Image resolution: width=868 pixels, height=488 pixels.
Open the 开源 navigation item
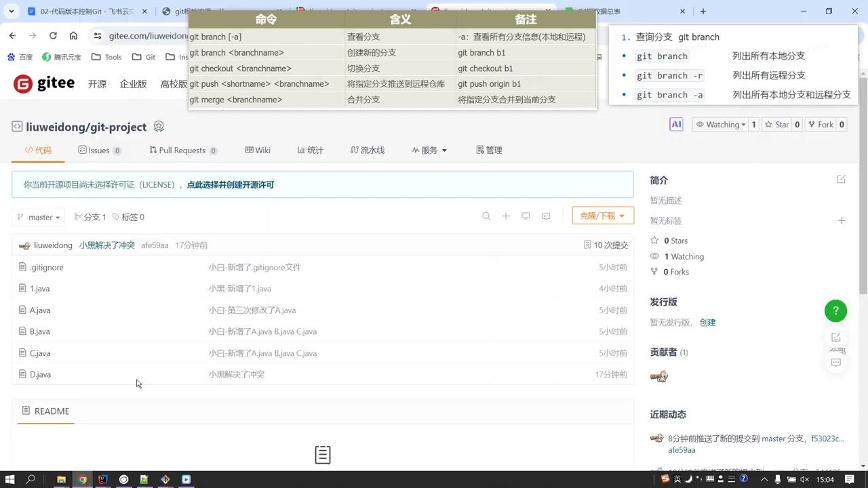coord(97,84)
